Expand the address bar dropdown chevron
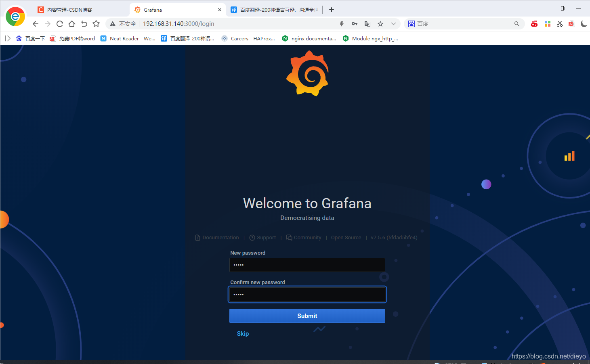 pos(393,24)
